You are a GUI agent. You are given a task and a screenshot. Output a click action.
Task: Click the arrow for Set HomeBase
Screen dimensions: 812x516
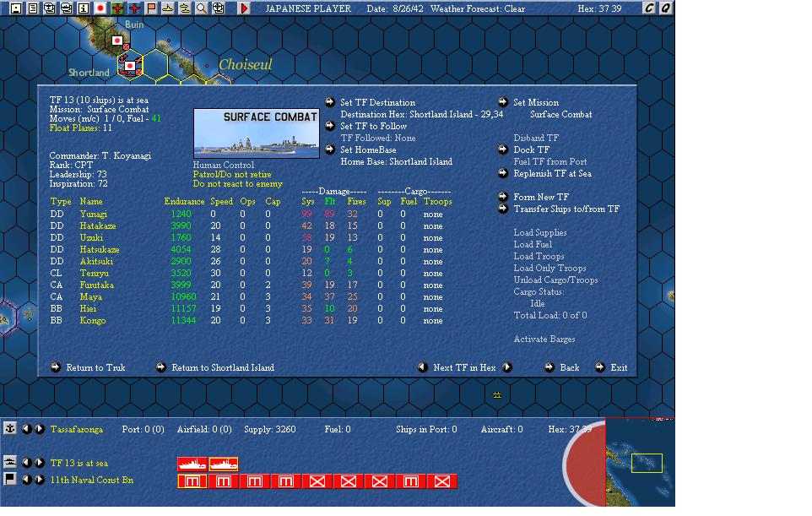pos(330,149)
